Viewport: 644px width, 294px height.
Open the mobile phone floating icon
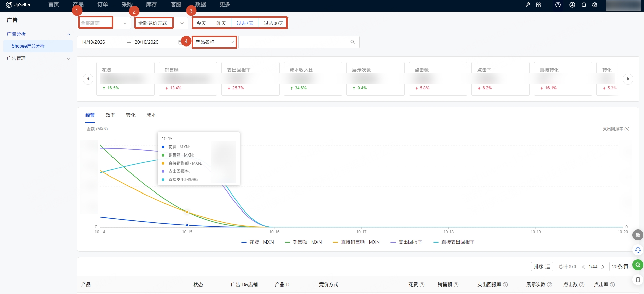point(638,280)
